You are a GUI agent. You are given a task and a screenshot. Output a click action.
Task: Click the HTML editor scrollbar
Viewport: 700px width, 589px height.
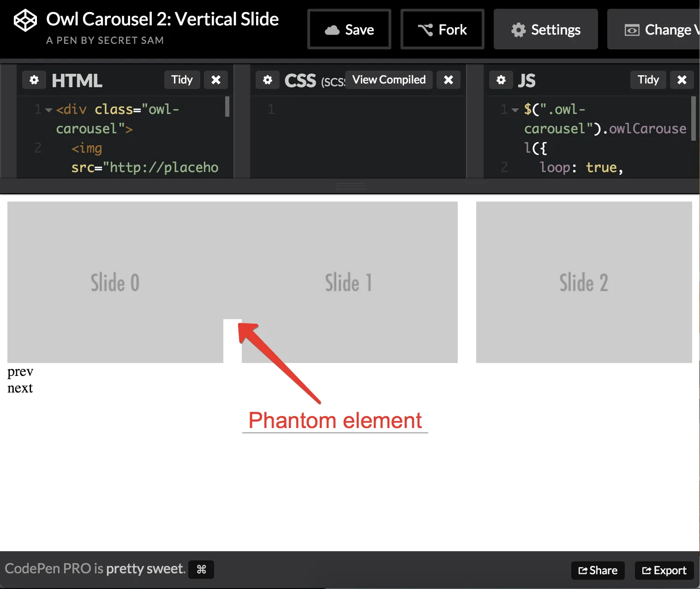(227, 107)
